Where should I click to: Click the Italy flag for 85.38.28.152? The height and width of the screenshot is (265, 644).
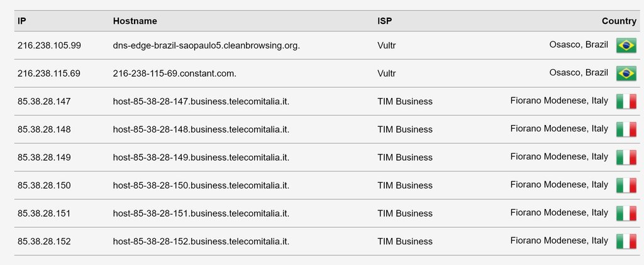coord(626,241)
